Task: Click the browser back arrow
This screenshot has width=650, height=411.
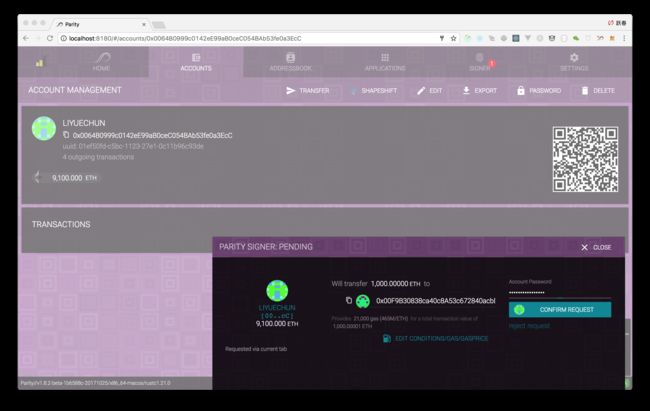Action: (x=26, y=38)
